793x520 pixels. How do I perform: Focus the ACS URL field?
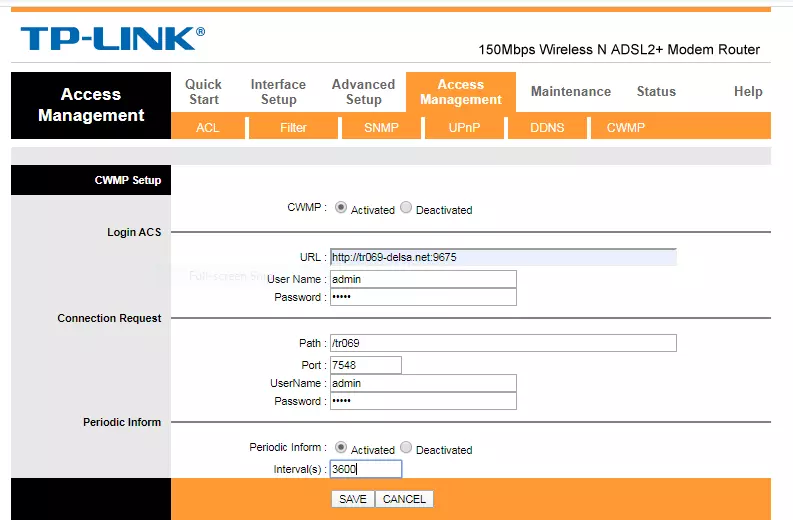(503, 257)
